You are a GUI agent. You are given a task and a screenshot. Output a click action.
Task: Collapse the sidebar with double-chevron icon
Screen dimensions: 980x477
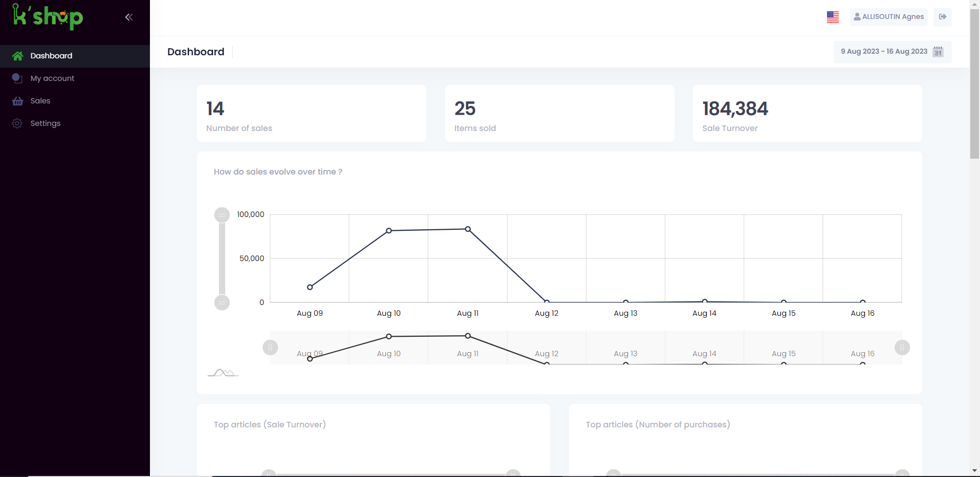[129, 17]
